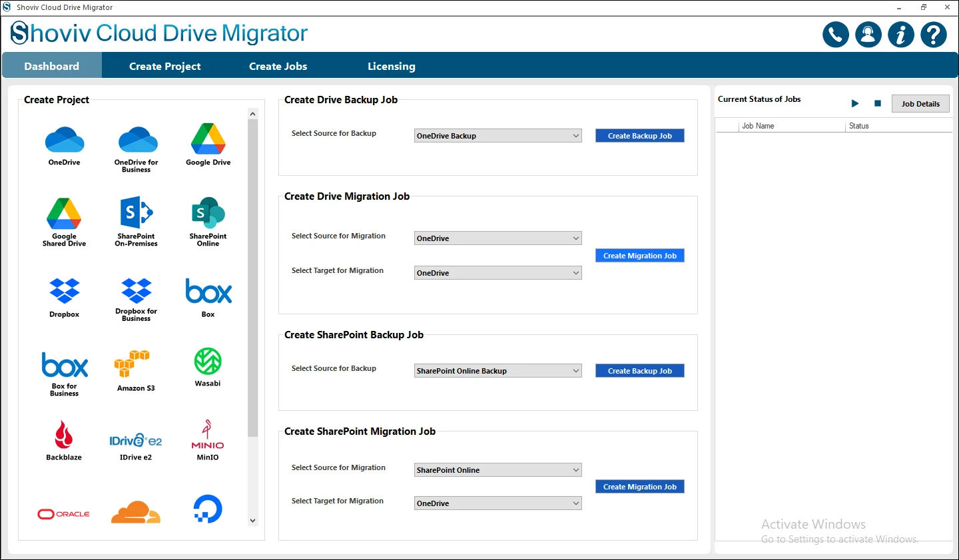The image size is (959, 560).
Task: Click the "Create Drive Backup Job" heading
Action: coord(341,100)
